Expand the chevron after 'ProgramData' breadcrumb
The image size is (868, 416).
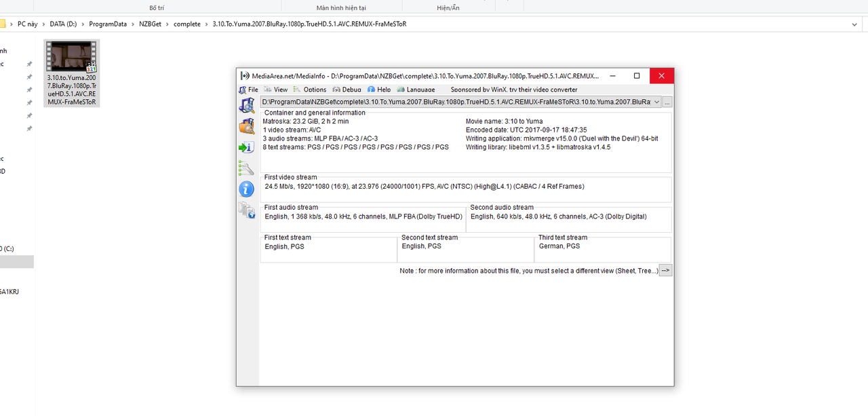tap(133, 24)
